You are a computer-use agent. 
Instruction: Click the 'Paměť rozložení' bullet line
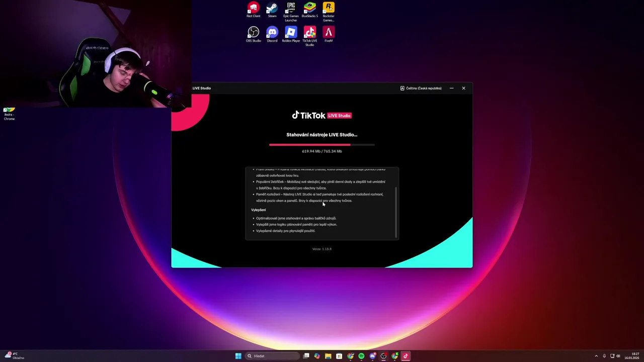pos(319,198)
